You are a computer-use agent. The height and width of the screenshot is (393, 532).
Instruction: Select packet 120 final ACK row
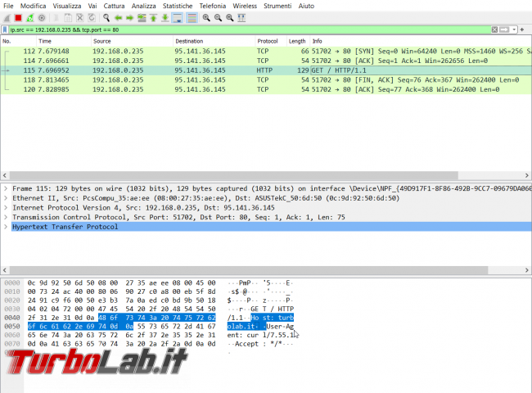tap(266, 89)
